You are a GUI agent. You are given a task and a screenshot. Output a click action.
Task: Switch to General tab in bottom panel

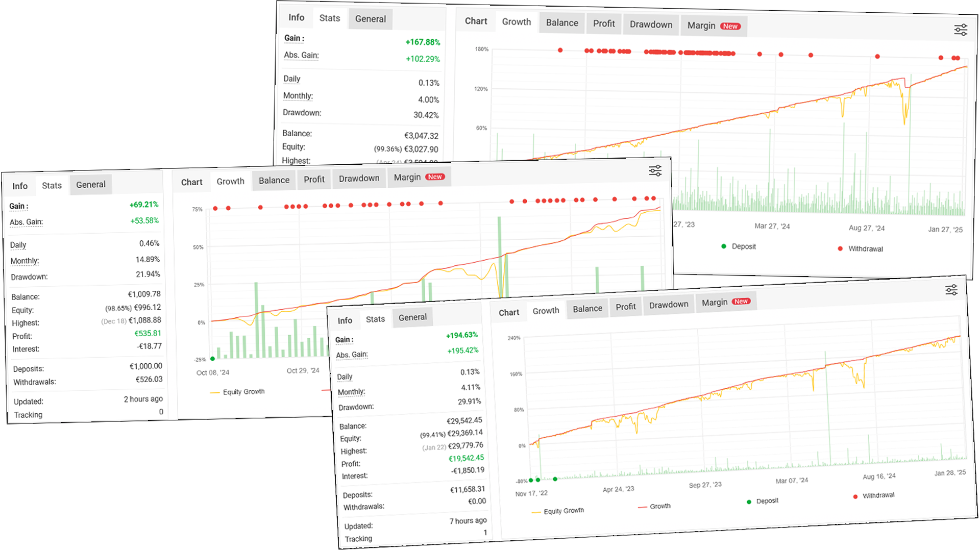click(x=412, y=318)
